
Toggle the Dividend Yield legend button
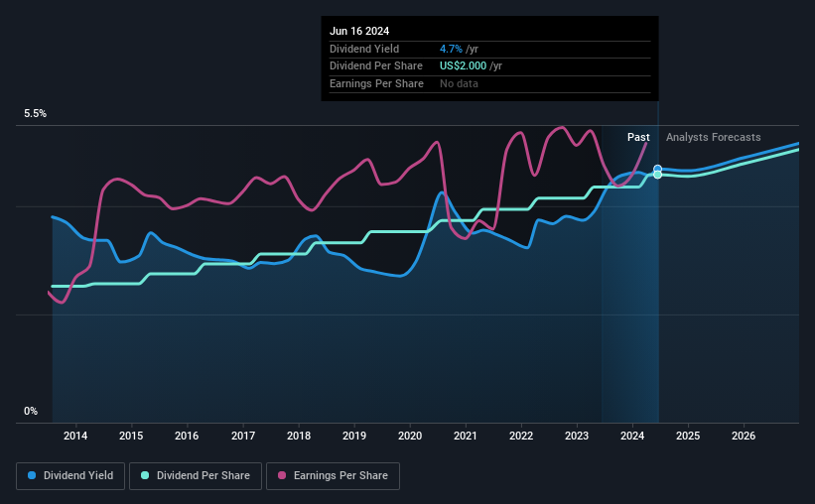pos(70,476)
